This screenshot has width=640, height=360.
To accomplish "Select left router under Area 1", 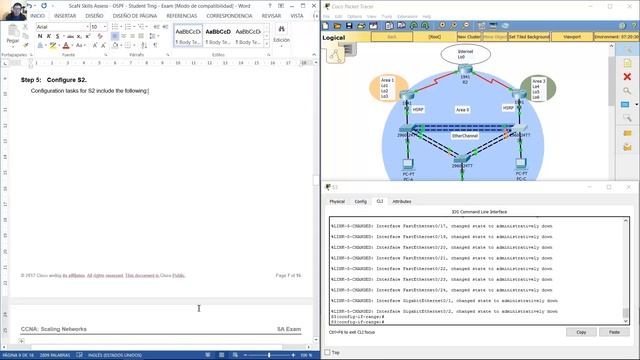I will pos(407,96).
